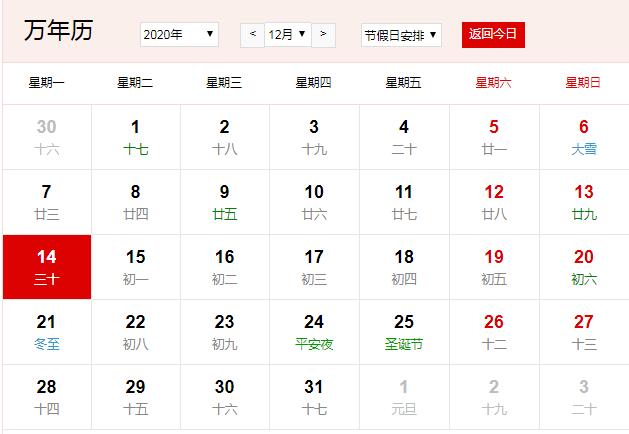Select December 23 (初九)
Screen dimensions: 629x434
[x=225, y=332]
